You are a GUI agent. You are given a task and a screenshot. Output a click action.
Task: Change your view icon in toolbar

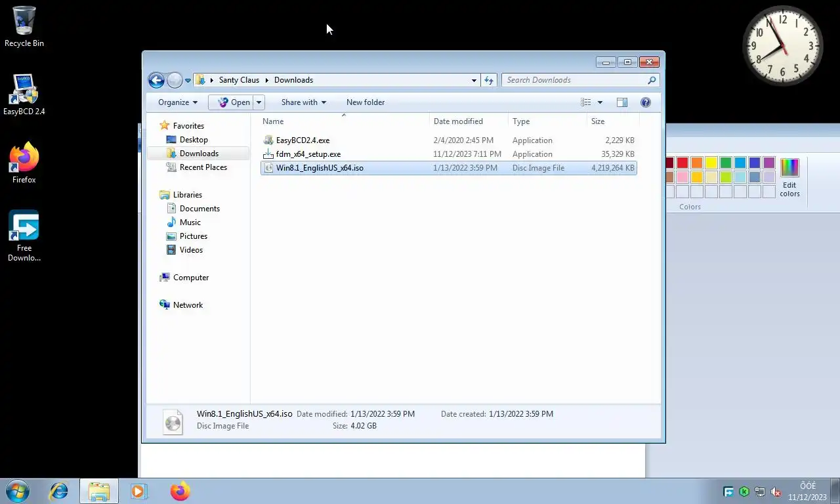[x=586, y=102]
